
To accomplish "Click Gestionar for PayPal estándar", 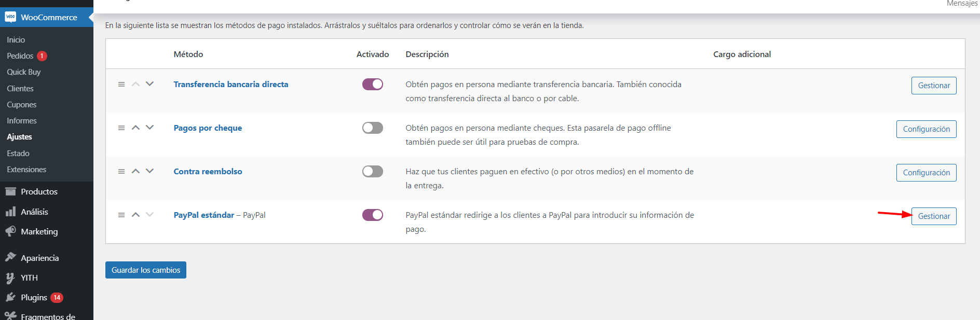I will [x=934, y=216].
